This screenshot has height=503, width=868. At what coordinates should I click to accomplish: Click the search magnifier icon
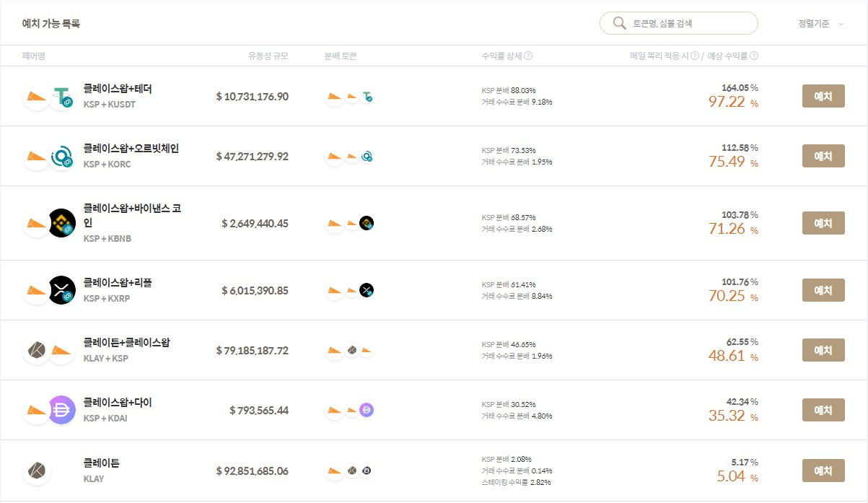pos(619,23)
